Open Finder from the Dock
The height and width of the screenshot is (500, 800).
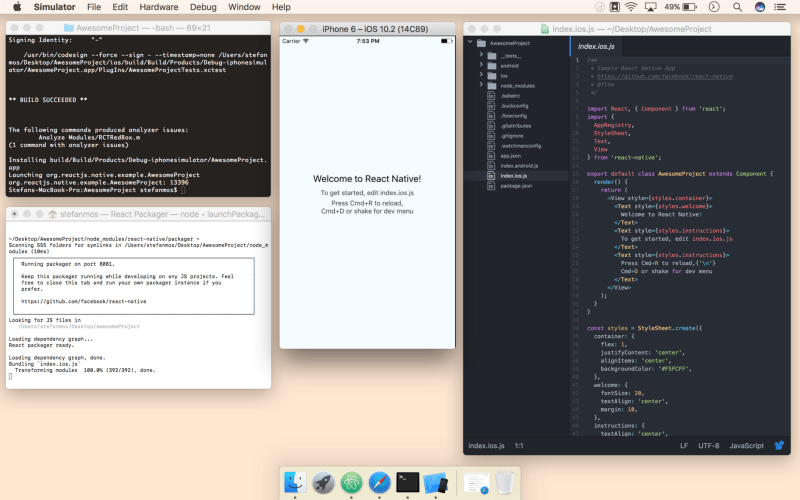pos(295,482)
